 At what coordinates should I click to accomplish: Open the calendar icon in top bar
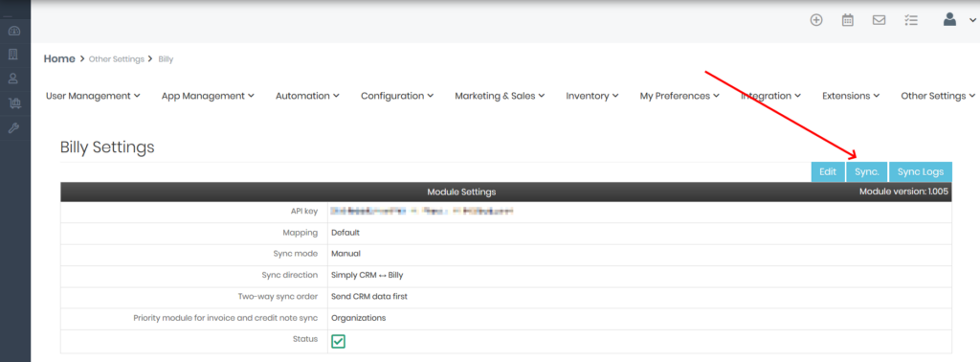click(x=848, y=20)
